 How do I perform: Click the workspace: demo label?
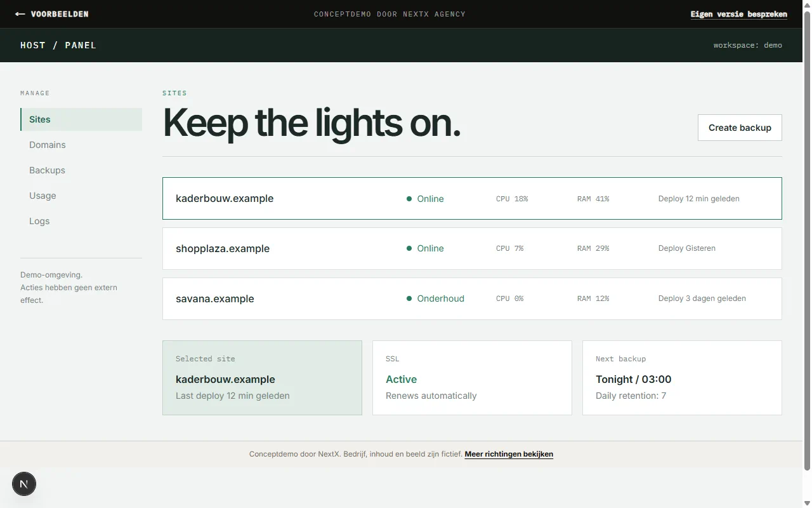click(747, 45)
